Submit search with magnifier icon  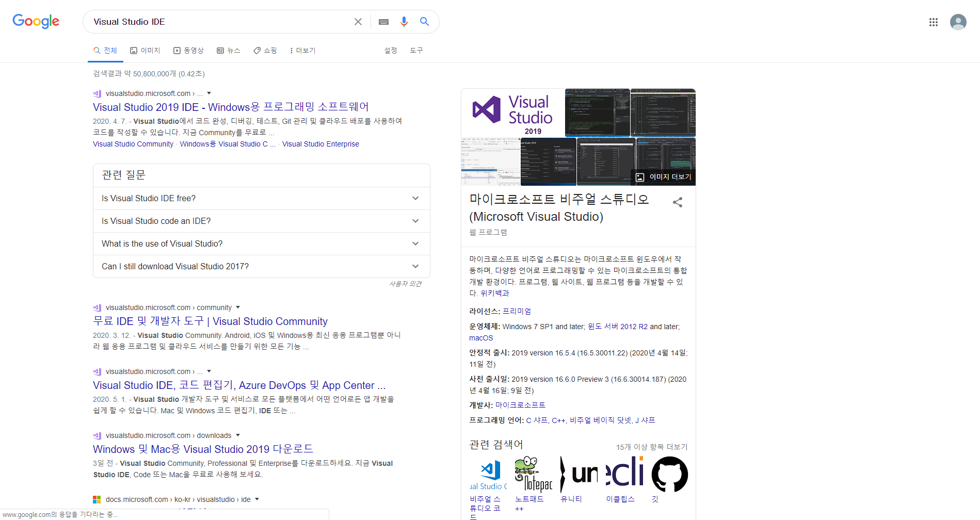[424, 22]
